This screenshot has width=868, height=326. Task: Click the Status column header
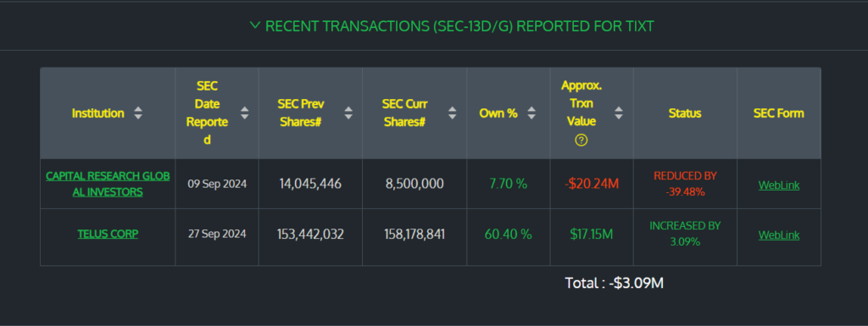[685, 113]
